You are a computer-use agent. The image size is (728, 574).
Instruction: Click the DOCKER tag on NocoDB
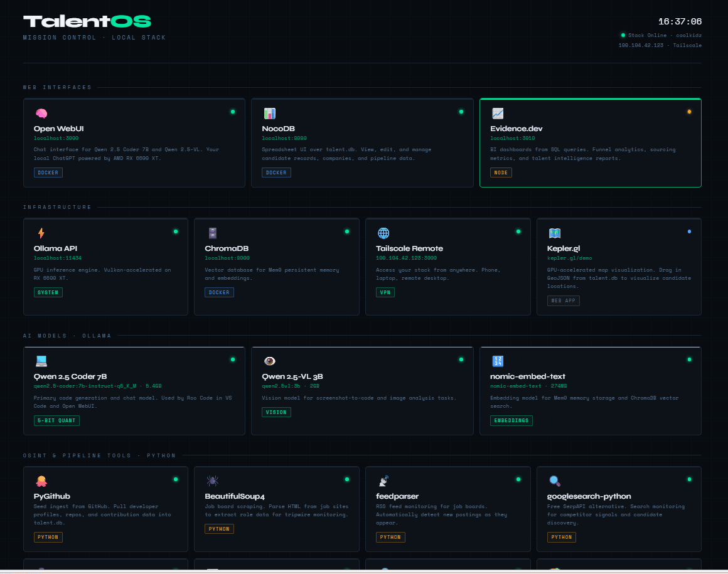click(x=276, y=173)
